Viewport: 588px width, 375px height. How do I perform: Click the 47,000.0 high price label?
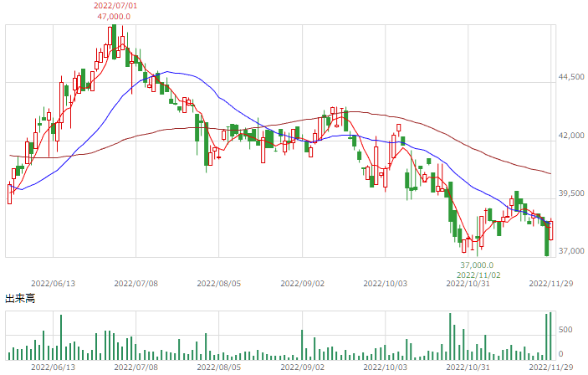(x=114, y=17)
